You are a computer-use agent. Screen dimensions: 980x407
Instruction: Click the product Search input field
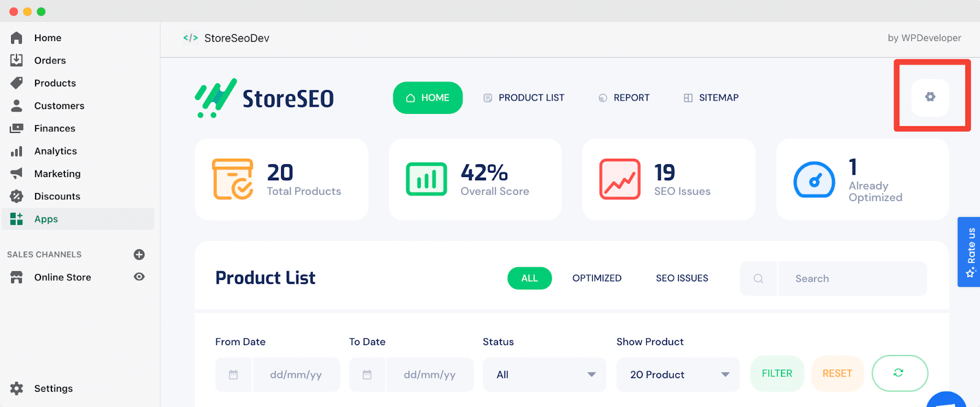pos(852,278)
